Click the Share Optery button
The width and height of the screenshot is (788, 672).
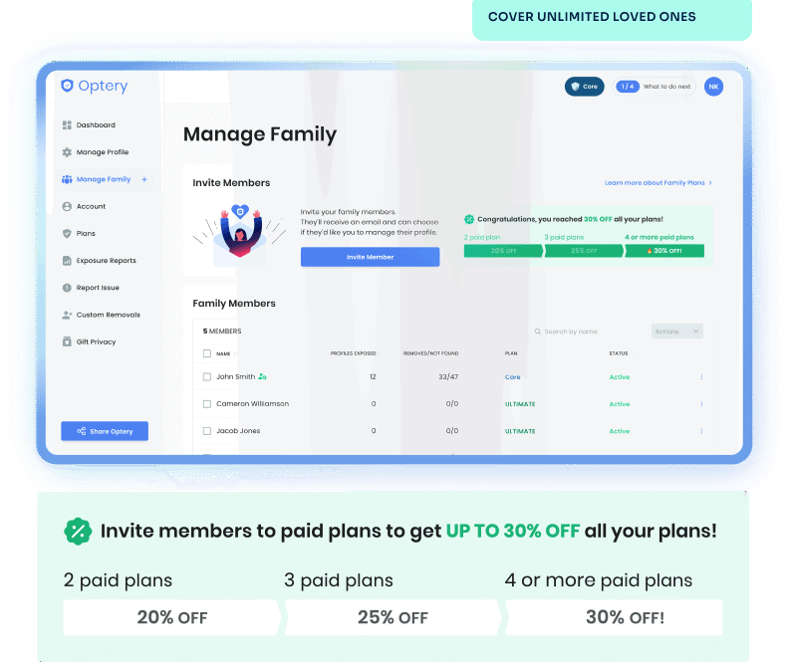(x=105, y=431)
